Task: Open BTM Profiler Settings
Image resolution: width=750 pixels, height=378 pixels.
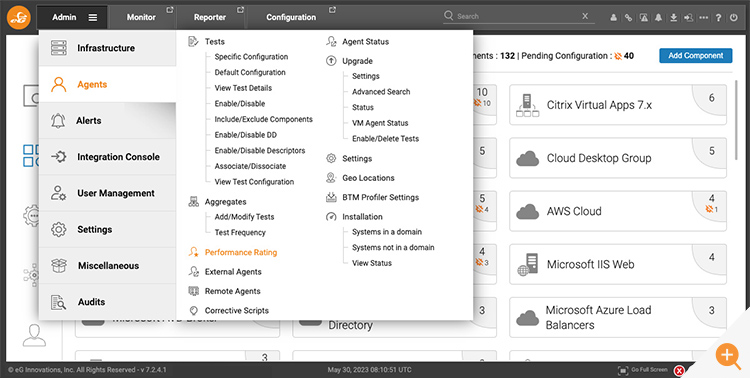Action: 380,197
